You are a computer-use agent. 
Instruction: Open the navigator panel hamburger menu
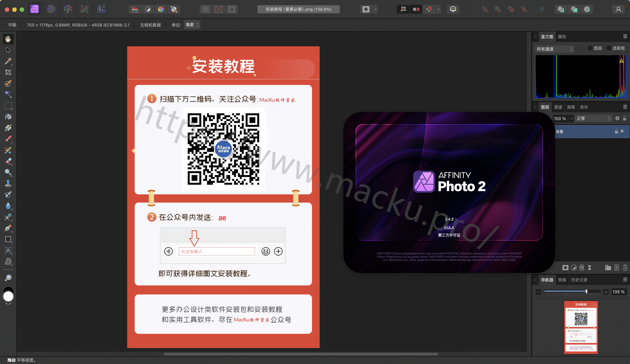625,279
